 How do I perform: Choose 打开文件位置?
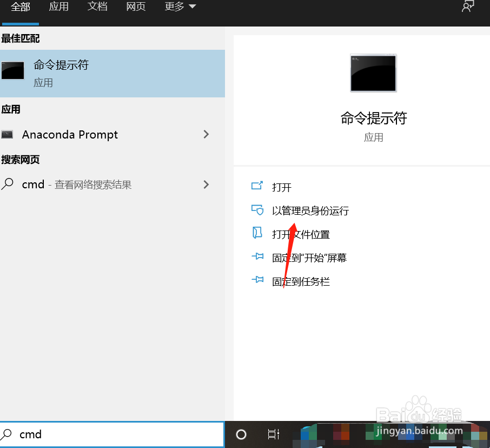(301, 234)
